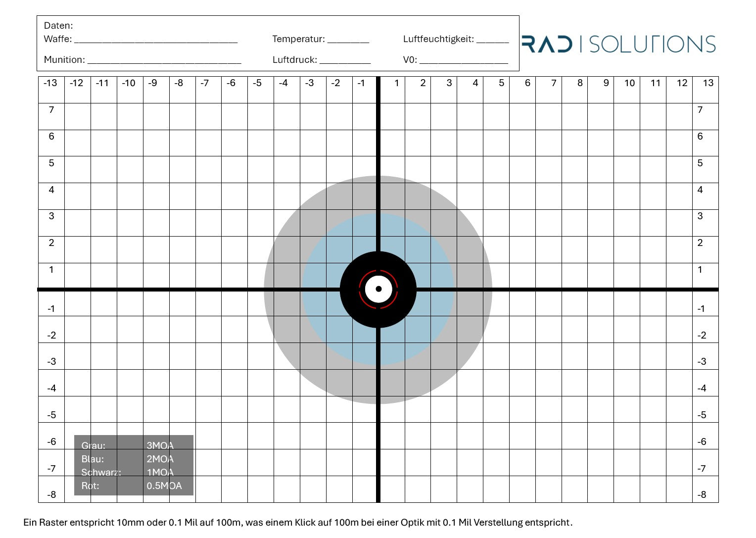Select the Blau 2MOA legend entry

point(128,459)
